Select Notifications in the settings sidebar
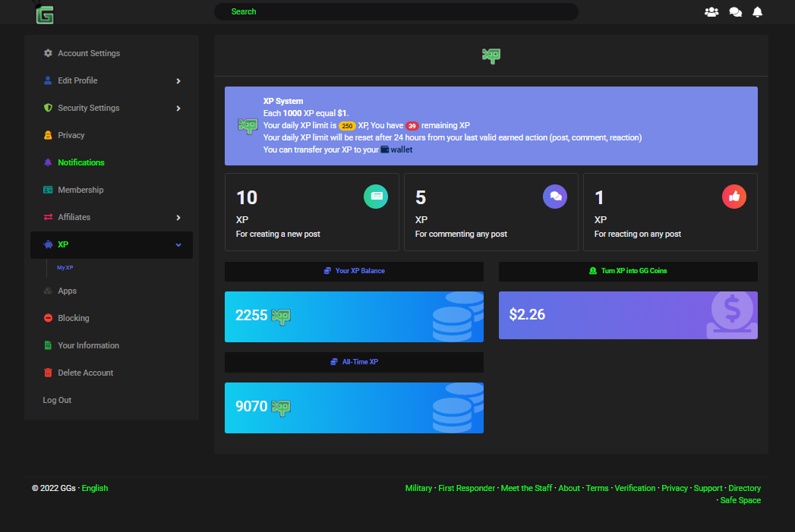The height and width of the screenshot is (532, 795). click(x=82, y=162)
